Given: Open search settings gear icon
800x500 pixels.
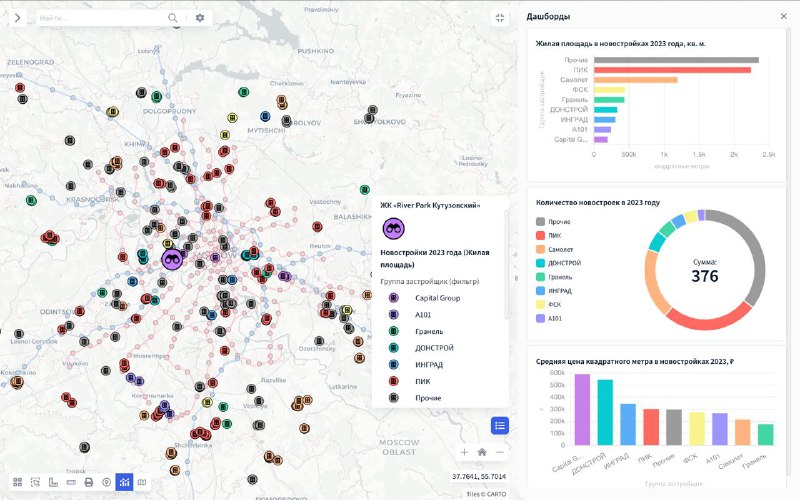Looking at the screenshot, I should coord(200,18).
